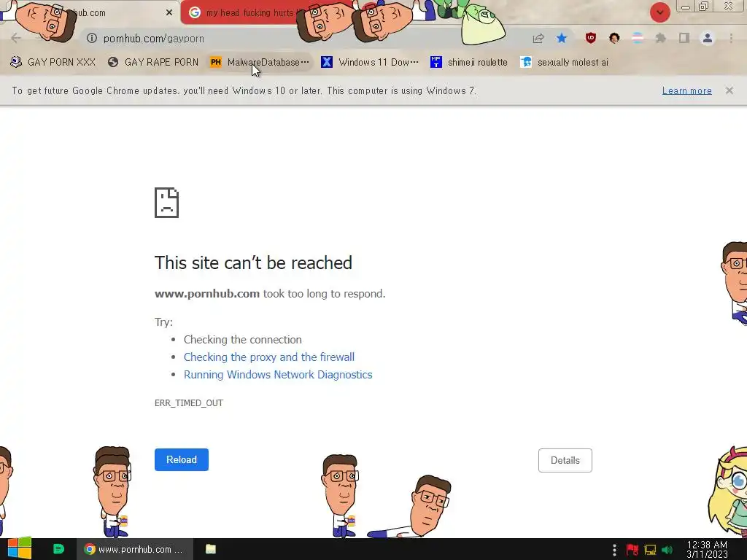Switch to the 'my head' Google tab
Viewport: 747px width, 560px height.
(248, 13)
